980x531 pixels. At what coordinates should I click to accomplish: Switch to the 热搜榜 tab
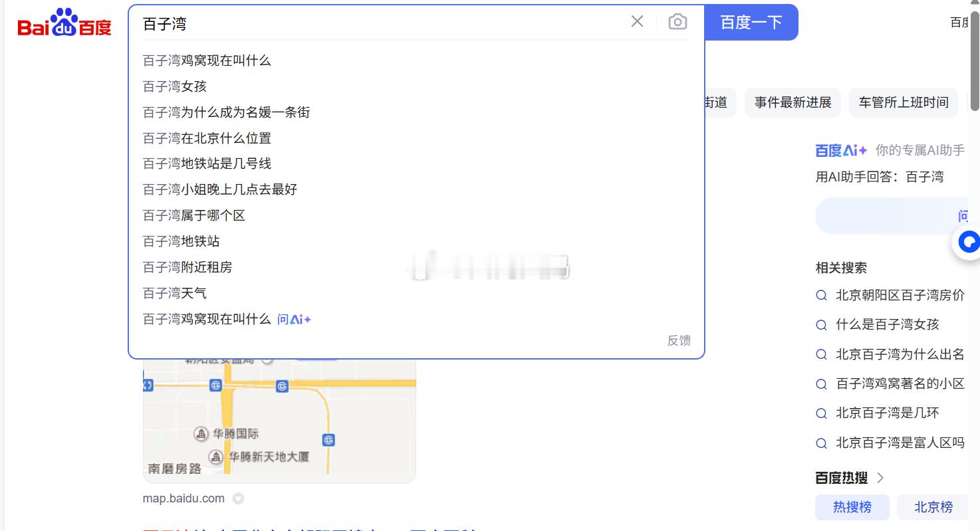tap(852, 507)
